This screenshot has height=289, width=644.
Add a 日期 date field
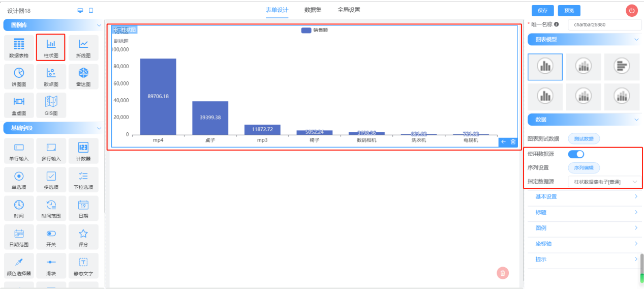click(83, 209)
